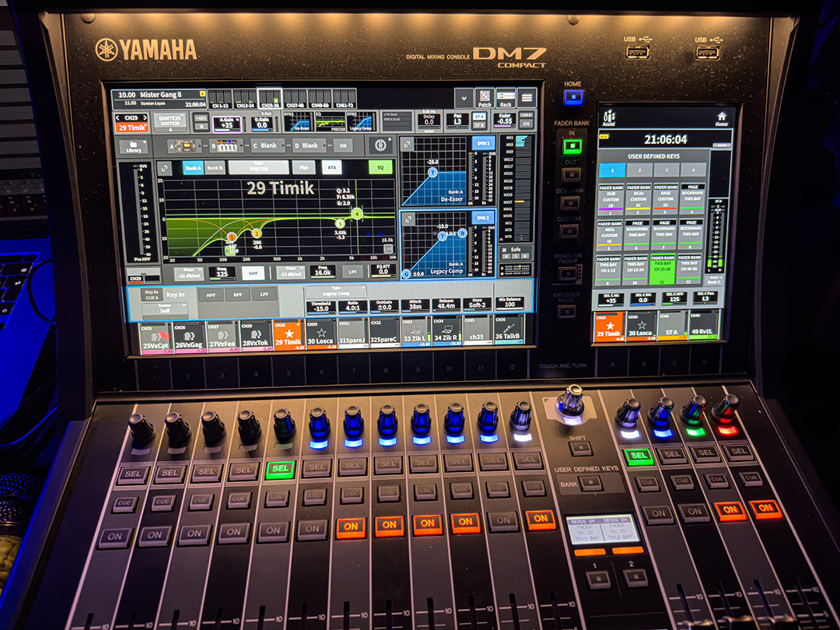
Task: Toggle the Key In CUE A button
Action: click(152, 296)
